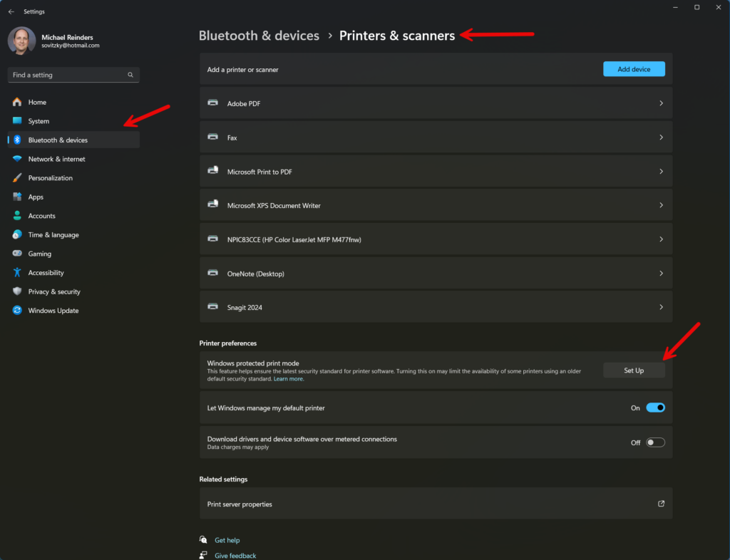The width and height of the screenshot is (730, 560).
Task: Open Privacy & security section
Action: tap(73, 291)
